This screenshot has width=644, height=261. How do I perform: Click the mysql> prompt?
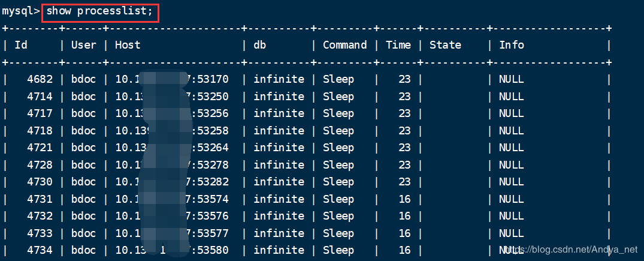click(x=20, y=11)
